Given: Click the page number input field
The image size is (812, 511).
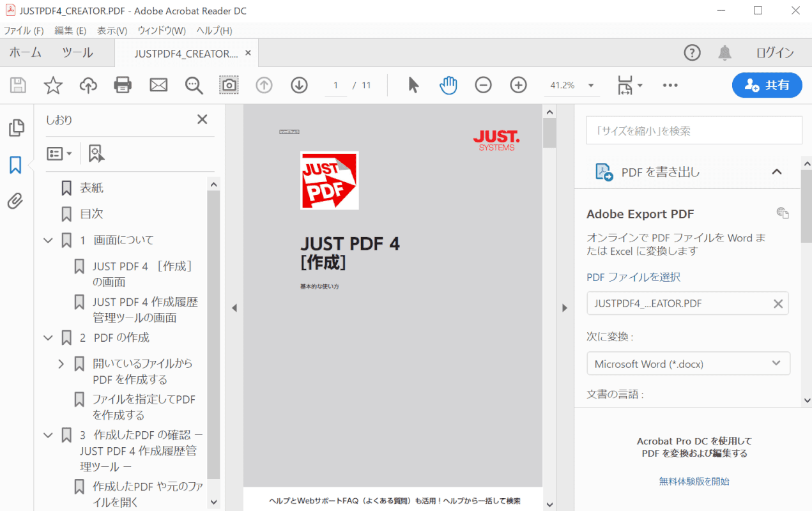Looking at the screenshot, I should (x=336, y=86).
